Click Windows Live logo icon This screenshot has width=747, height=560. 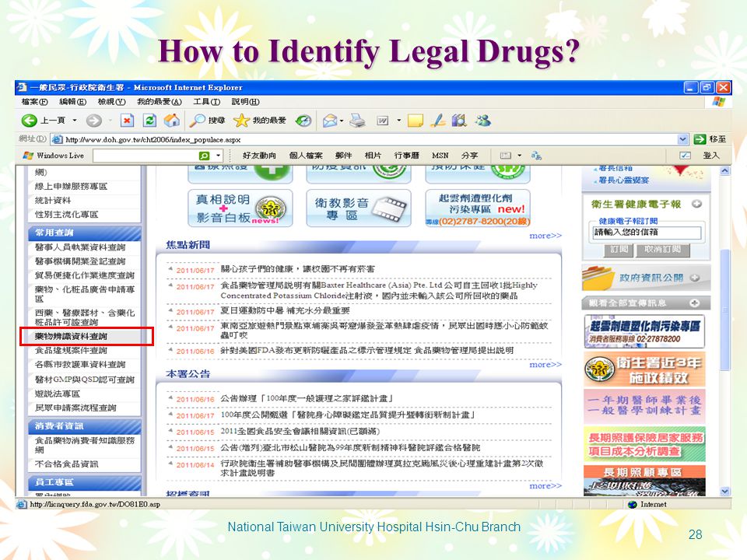(28, 156)
